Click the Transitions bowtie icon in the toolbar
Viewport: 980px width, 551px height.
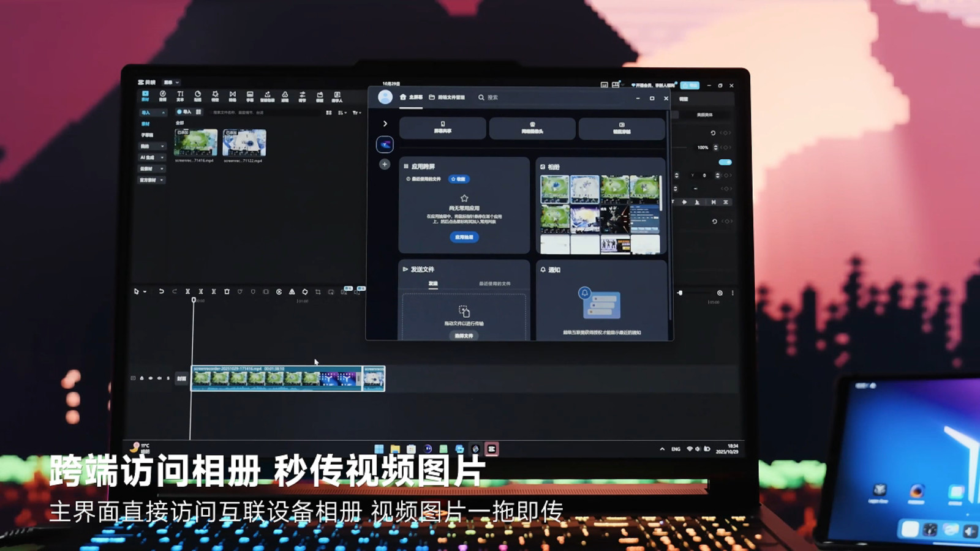point(232,96)
